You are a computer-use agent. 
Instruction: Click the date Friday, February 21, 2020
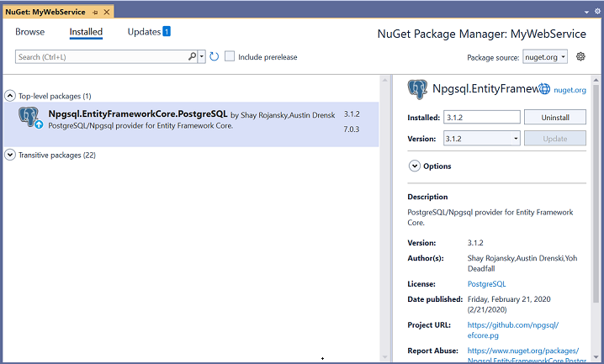(509, 299)
